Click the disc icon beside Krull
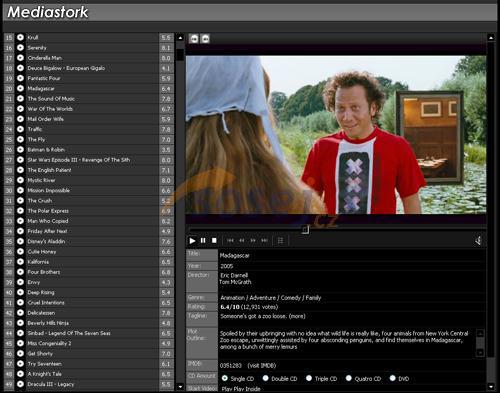 tap(20, 37)
